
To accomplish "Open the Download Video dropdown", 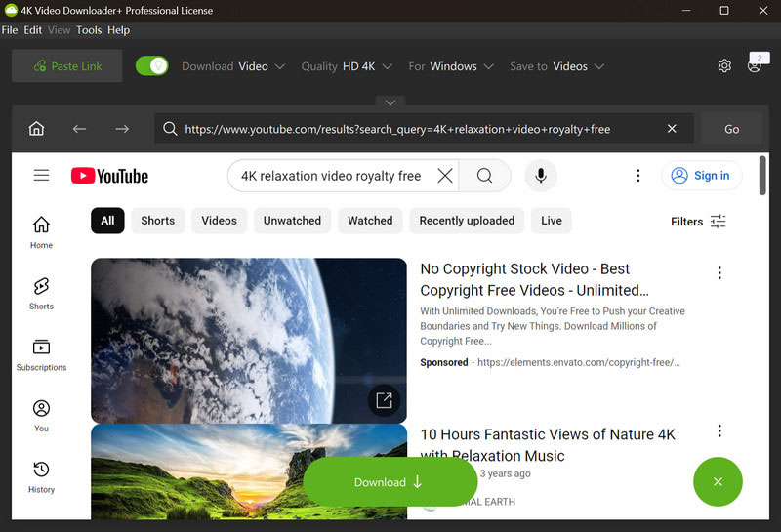I will (233, 66).
